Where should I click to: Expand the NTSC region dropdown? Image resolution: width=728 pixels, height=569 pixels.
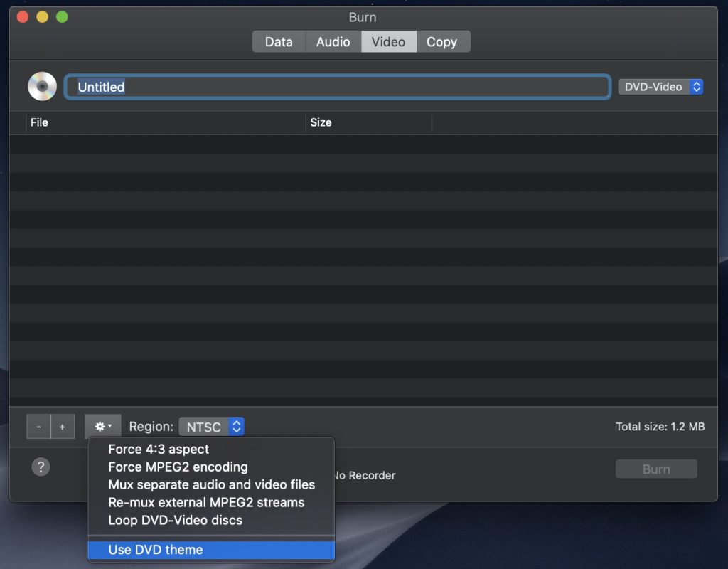click(211, 427)
